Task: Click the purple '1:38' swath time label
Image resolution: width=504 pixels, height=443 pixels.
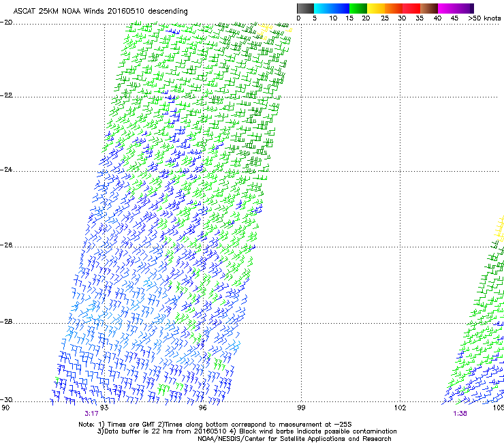Action: (460, 414)
